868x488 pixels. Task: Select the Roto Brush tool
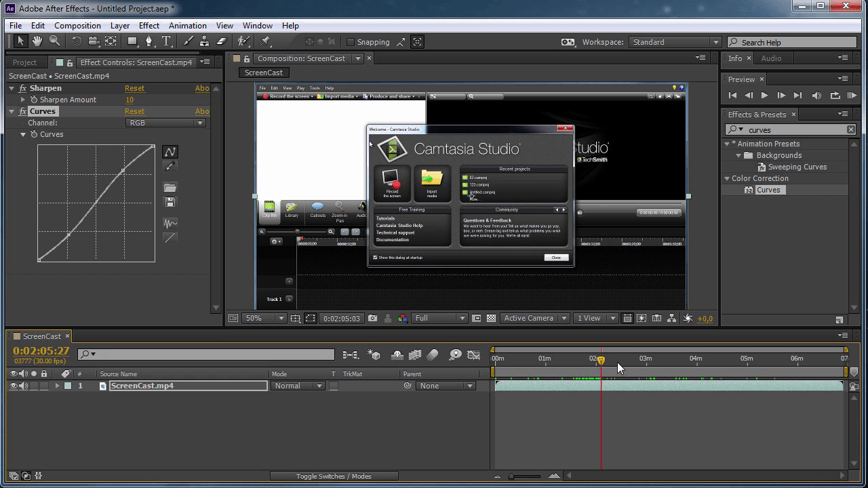243,41
